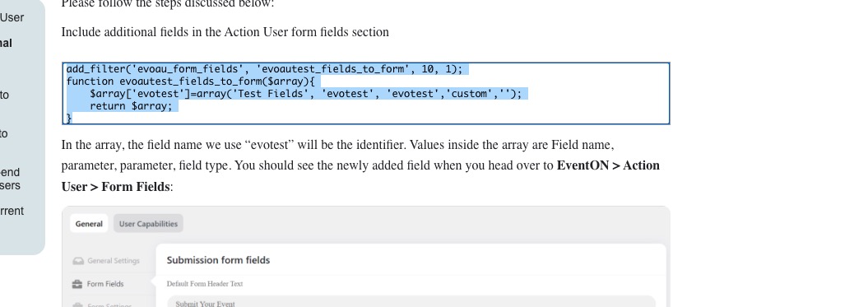This screenshot has height=307, width=868.
Task: Click the Submit Your Event input field
Action: coord(411,302)
